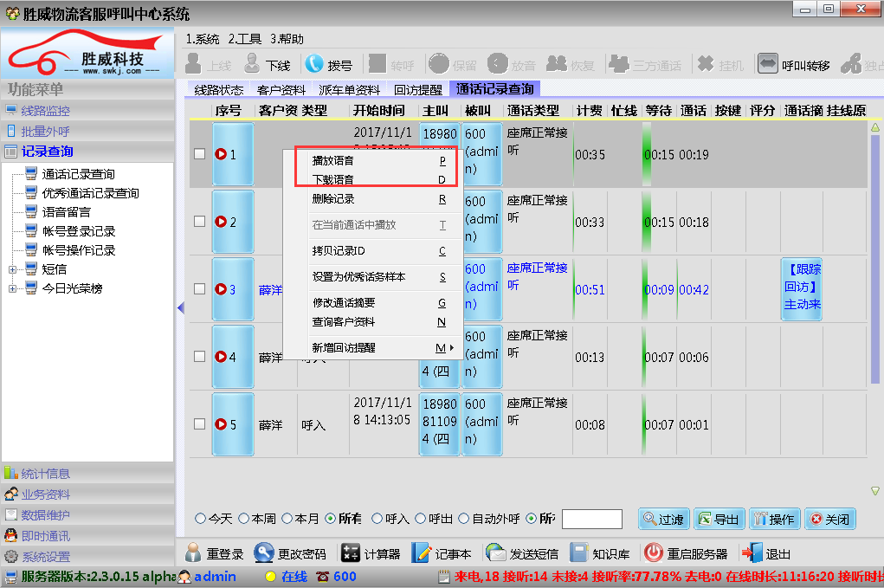Select the 呼出 outbound radio button
Image resolution: width=884 pixels, height=588 pixels.
pos(421,519)
